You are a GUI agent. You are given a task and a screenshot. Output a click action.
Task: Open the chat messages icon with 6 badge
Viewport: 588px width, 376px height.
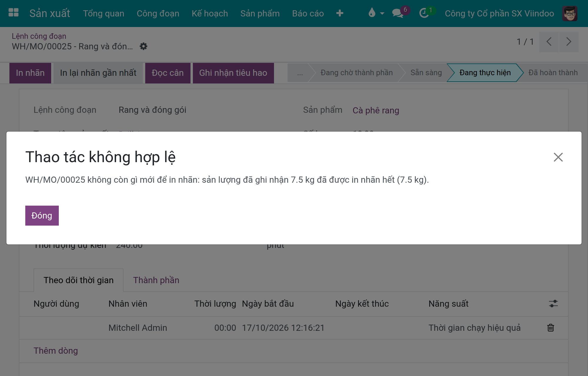401,13
